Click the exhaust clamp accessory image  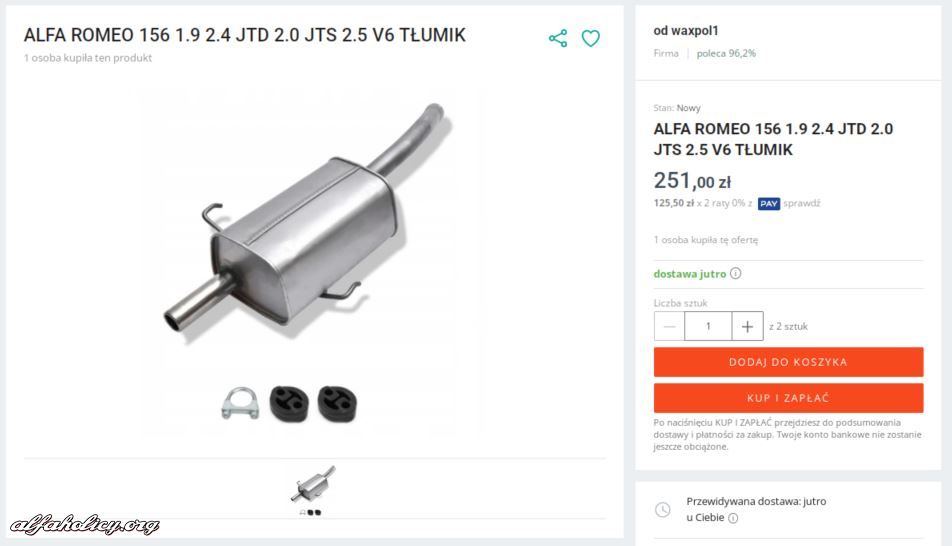[240, 403]
